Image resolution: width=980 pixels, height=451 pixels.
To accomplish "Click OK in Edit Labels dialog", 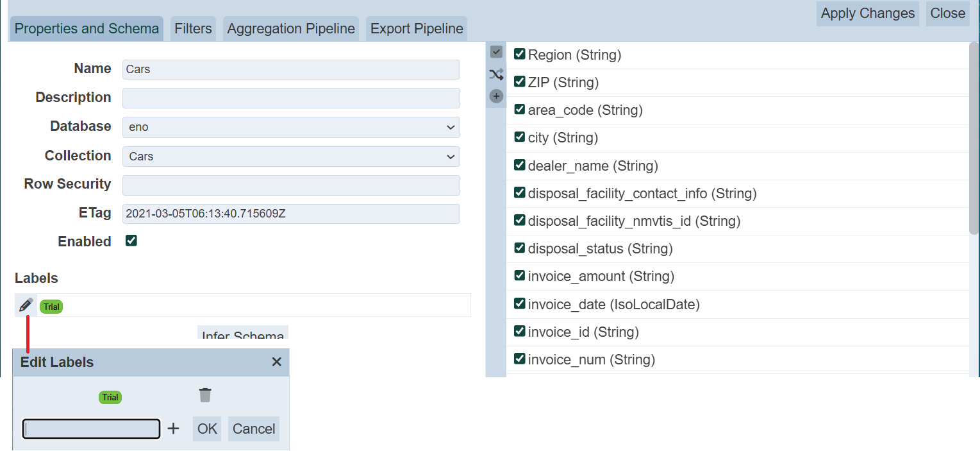I will tap(207, 429).
